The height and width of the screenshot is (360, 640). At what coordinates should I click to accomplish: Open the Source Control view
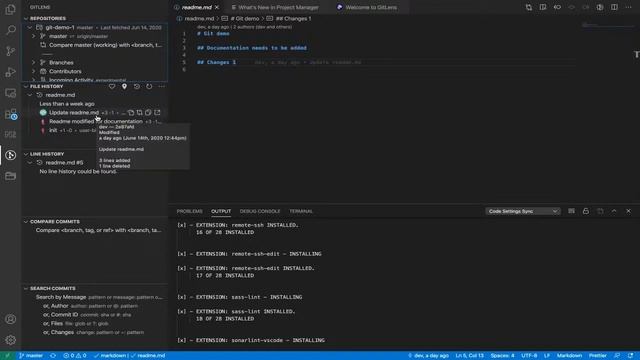tap(11, 51)
